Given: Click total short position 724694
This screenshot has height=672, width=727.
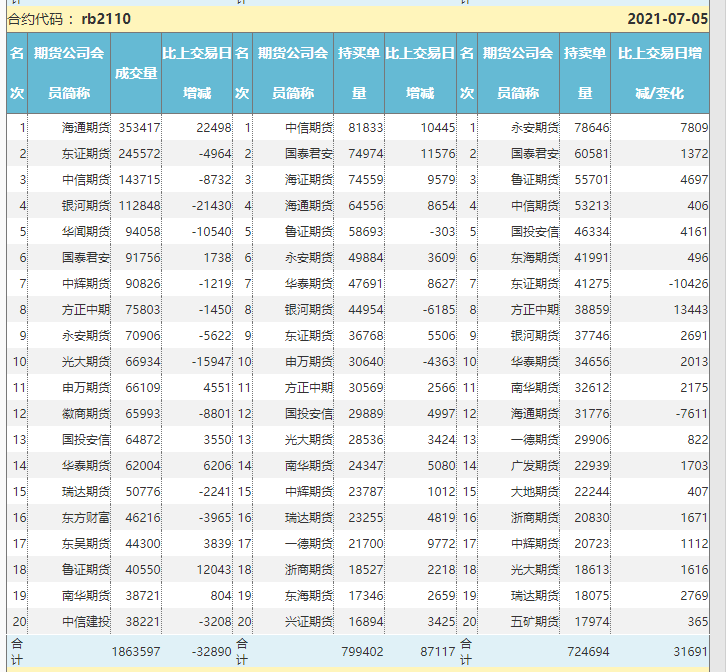Looking at the screenshot, I should point(587,652).
